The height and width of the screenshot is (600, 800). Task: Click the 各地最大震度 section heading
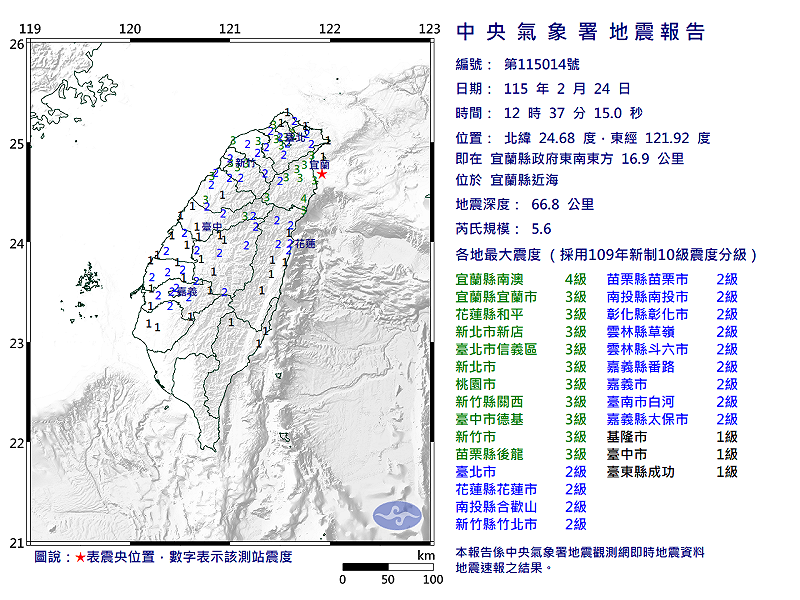point(607,255)
